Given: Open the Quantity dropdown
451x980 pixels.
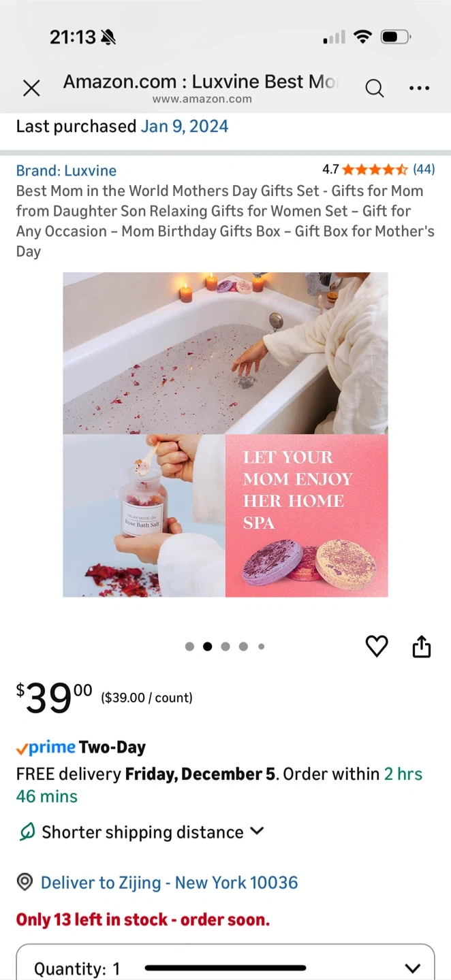Looking at the screenshot, I should tap(226, 962).
